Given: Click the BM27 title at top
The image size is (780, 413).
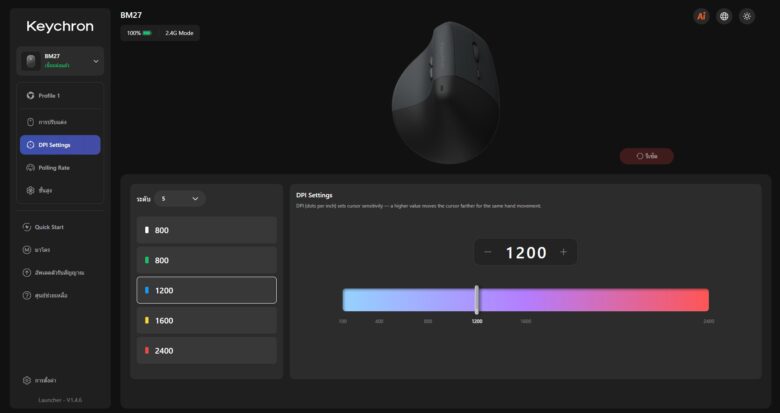Looking at the screenshot, I should coord(131,15).
